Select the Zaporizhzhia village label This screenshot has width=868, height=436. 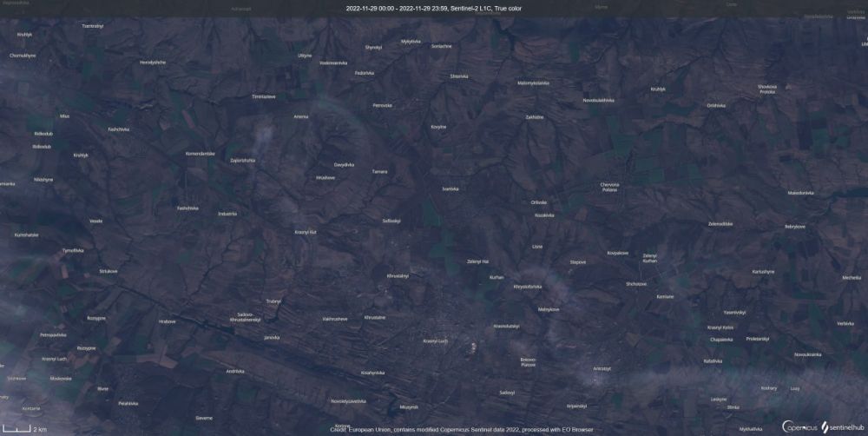242,160
